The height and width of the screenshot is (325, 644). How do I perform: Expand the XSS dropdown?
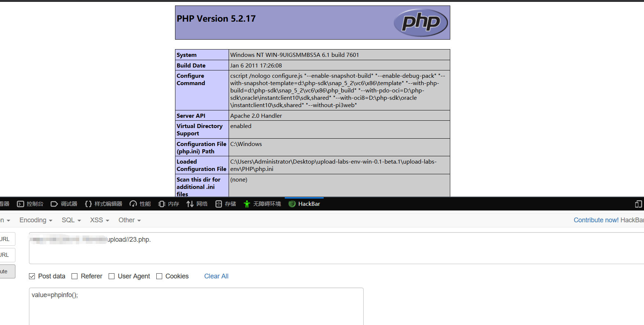pyautogui.click(x=100, y=220)
